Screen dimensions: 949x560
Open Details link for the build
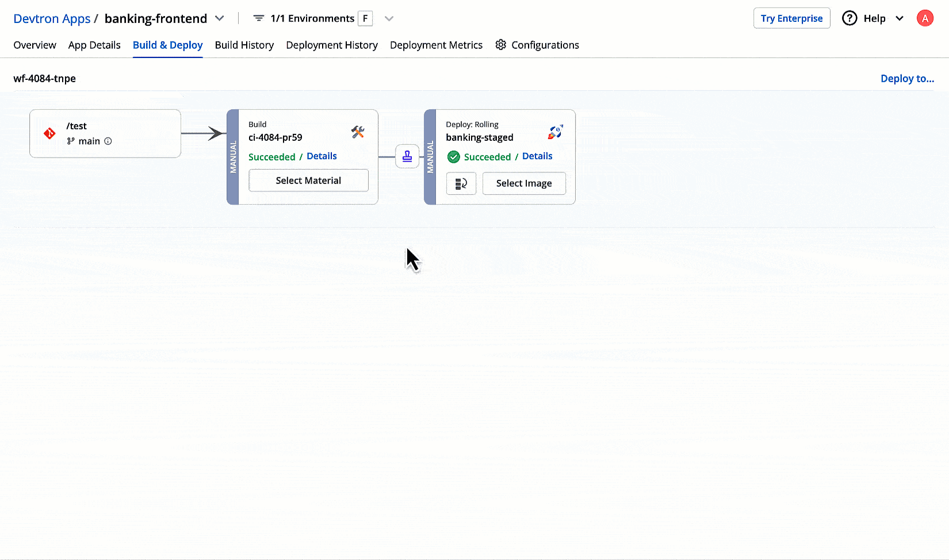(x=322, y=156)
